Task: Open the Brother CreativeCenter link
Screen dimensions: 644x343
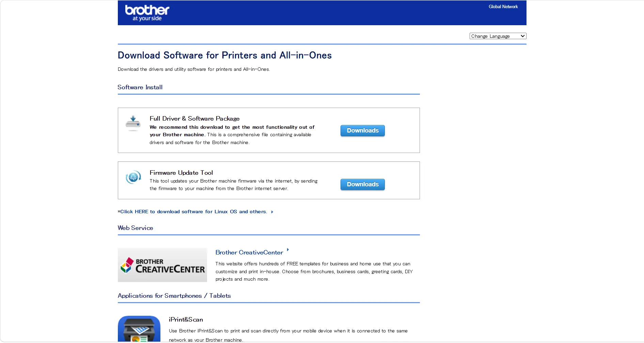Action: pos(249,252)
